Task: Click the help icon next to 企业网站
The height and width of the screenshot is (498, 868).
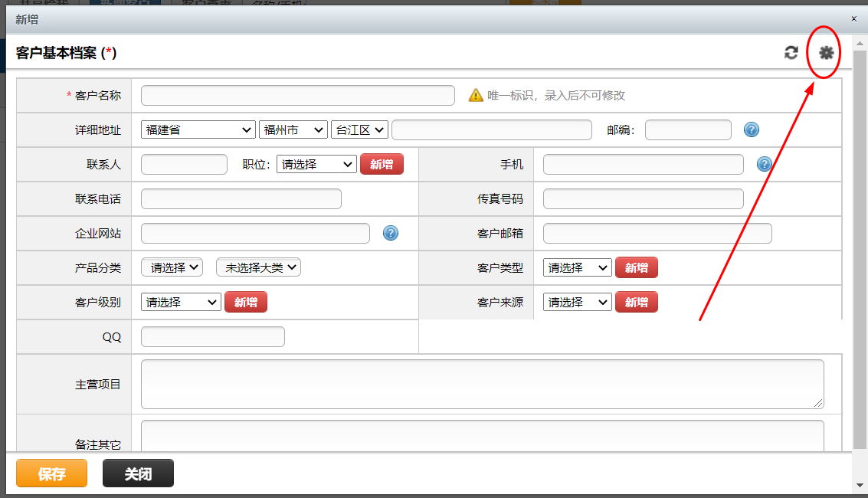Action: click(391, 233)
